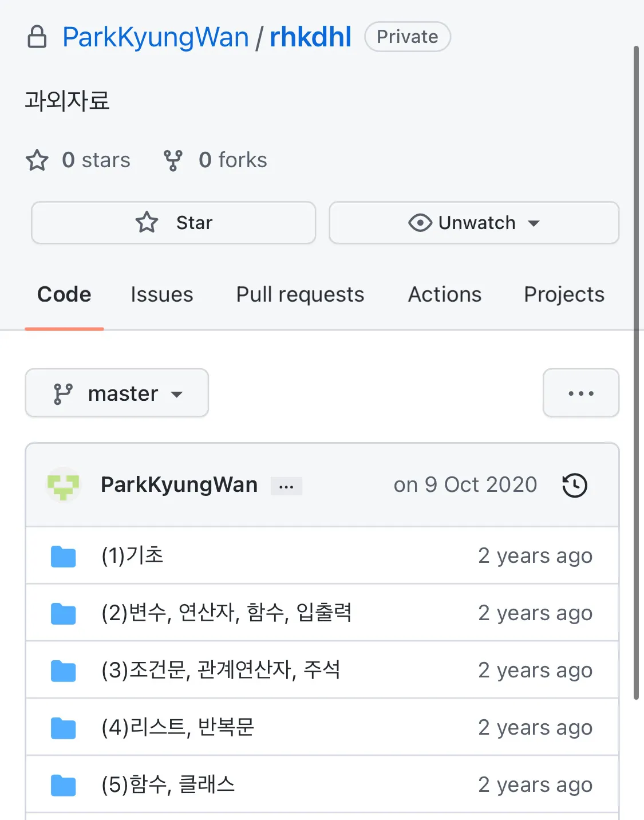Click the star icon beside the stars count
Viewport: 644px width, 820px height.
(36, 160)
